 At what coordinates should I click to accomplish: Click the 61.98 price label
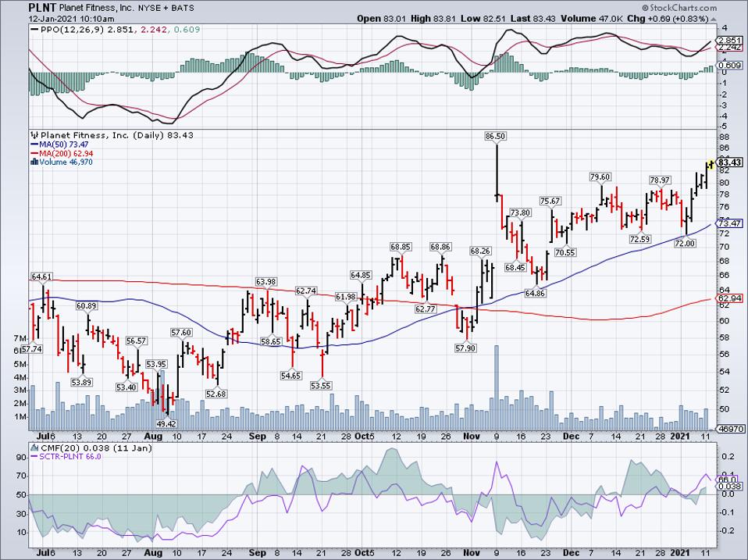[345, 297]
